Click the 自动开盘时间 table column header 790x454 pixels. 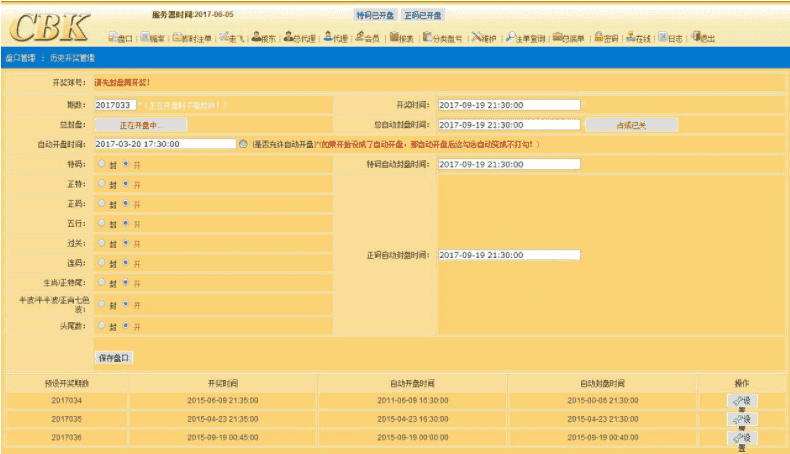click(412, 383)
